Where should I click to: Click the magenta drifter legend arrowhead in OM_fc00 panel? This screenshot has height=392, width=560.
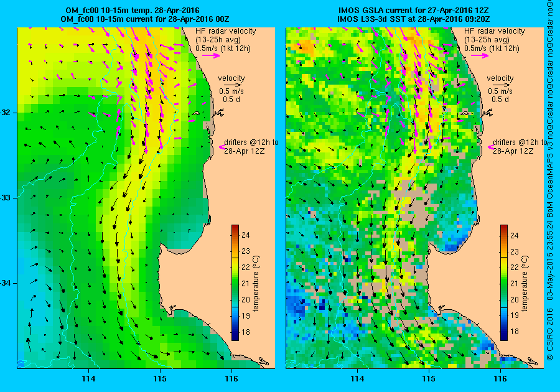tap(221, 147)
